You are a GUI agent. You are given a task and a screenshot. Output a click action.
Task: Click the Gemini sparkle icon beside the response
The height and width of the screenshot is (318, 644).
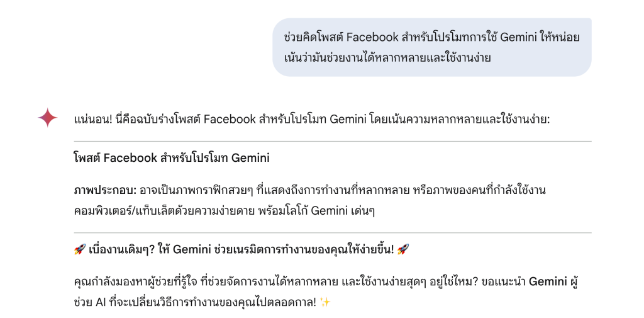pos(48,118)
